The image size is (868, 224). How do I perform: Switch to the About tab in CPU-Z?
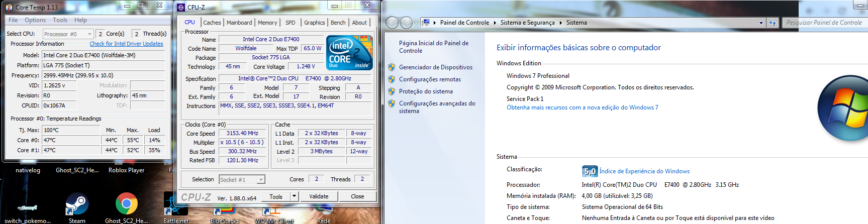[x=359, y=23]
